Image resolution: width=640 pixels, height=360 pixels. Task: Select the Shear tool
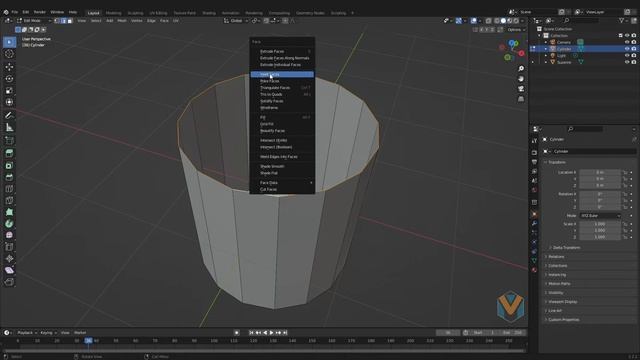pyautogui.click(x=9, y=270)
